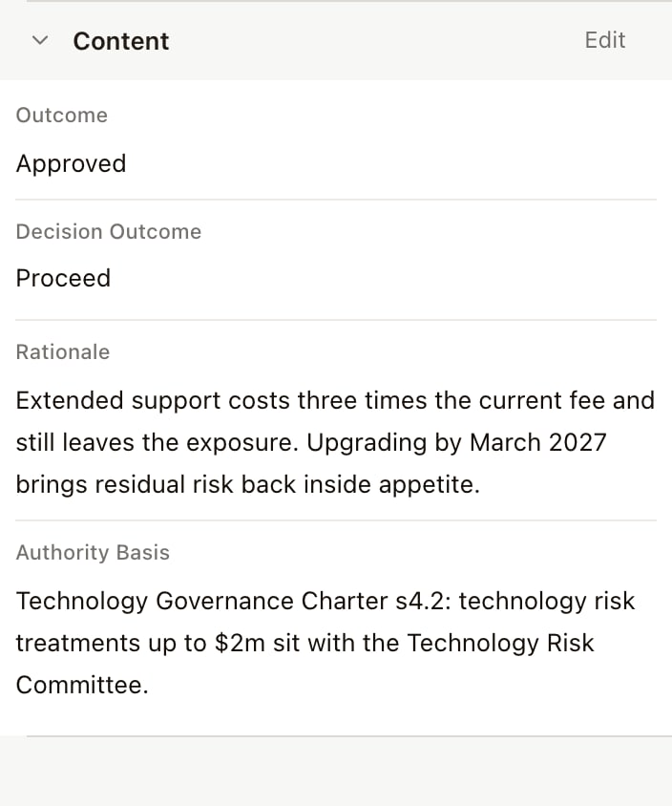
Task: Select the Rationale field label
Action: coord(63,352)
